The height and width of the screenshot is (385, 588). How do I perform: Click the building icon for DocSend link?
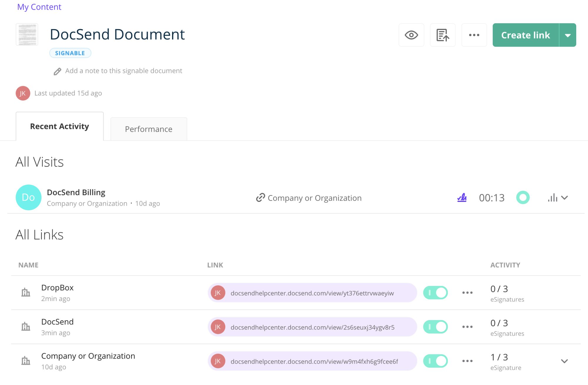26,327
